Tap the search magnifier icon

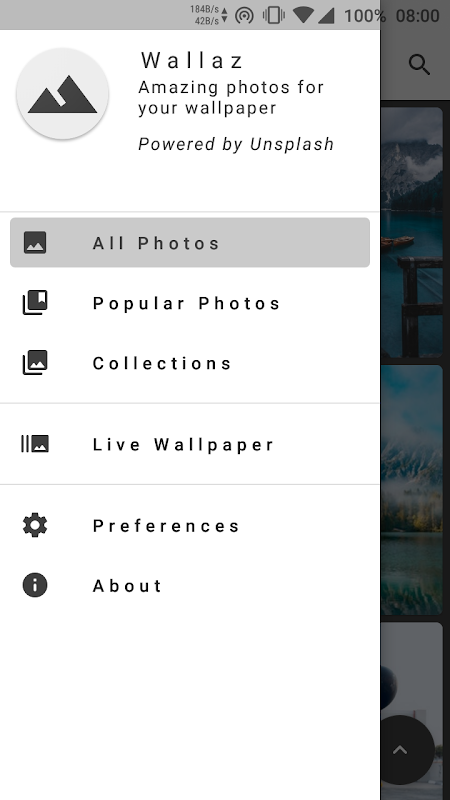click(419, 65)
